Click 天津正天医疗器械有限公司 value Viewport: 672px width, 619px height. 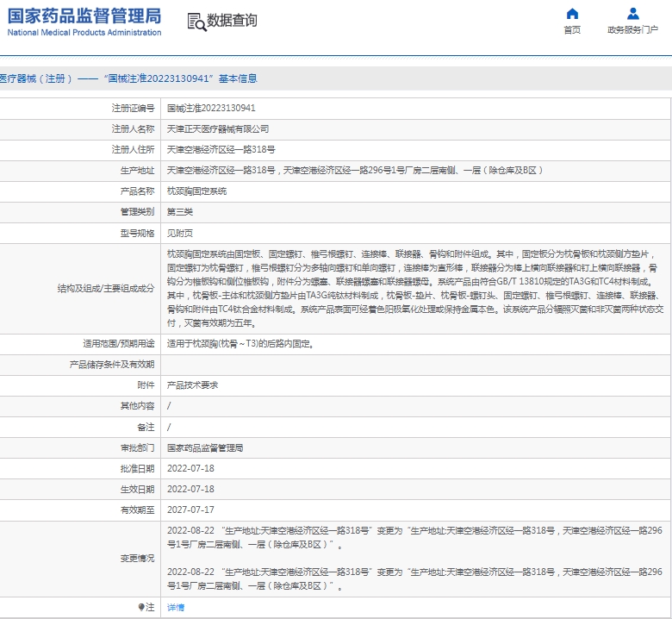[x=218, y=128]
